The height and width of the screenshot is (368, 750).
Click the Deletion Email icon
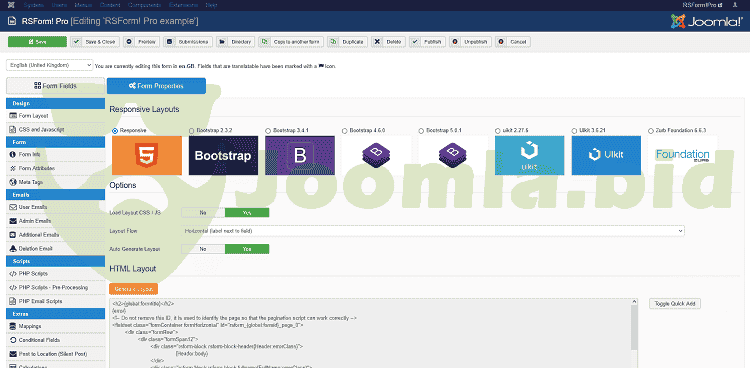tap(12, 249)
